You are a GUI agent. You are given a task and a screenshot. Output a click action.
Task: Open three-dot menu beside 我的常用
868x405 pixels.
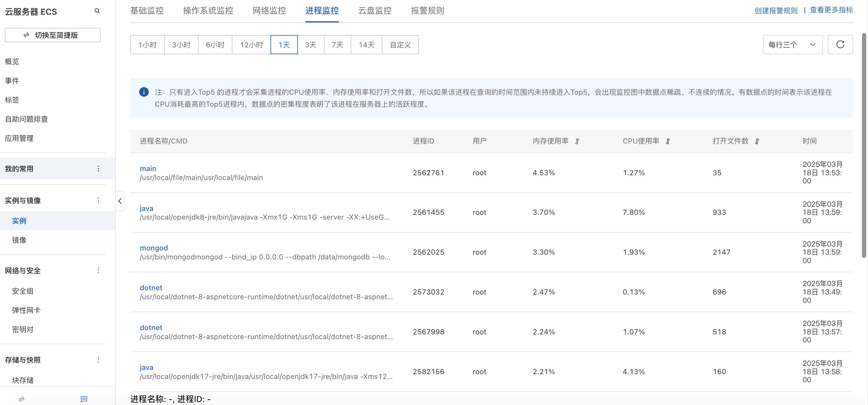98,168
